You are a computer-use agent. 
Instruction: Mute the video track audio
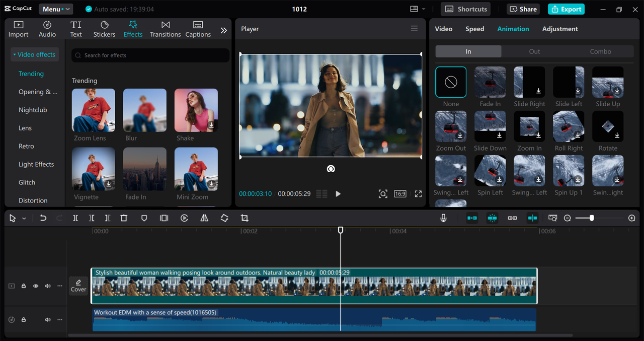click(x=48, y=286)
